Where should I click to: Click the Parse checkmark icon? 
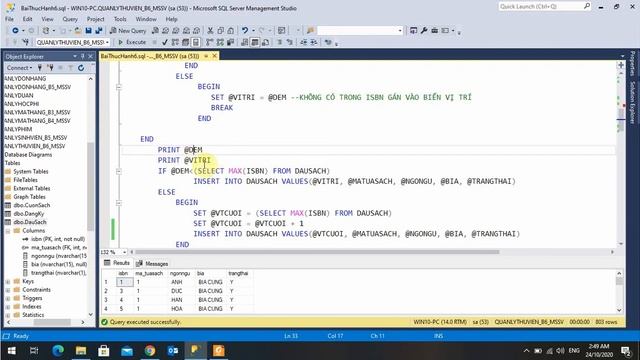point(165,42)
